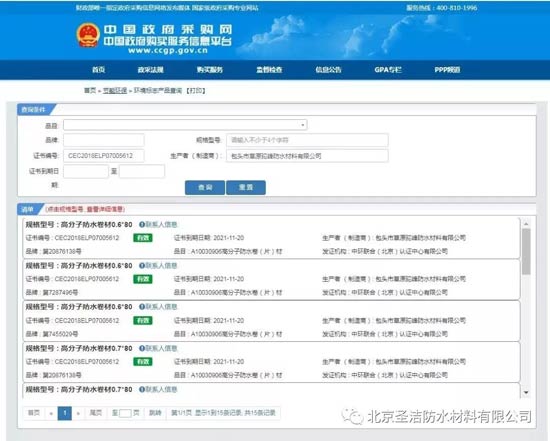Image resolution: width=550 pixels, height=441 pixels.
Task: Click the certificate number input field
Action: (x=104, y=156)
